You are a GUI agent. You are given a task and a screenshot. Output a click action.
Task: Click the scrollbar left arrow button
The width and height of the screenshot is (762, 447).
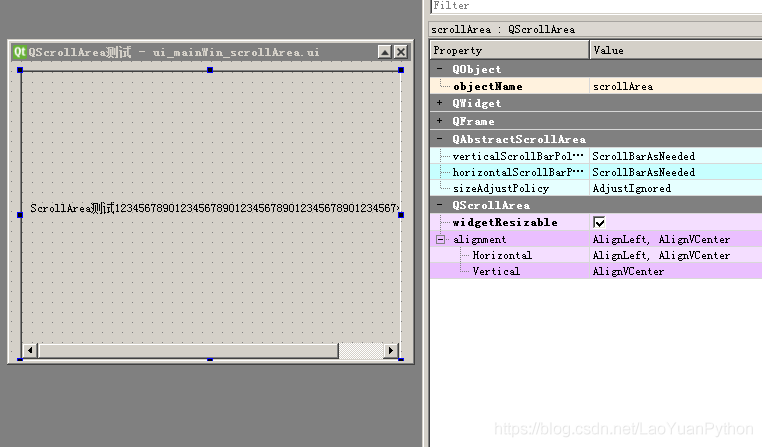(30, 350)
